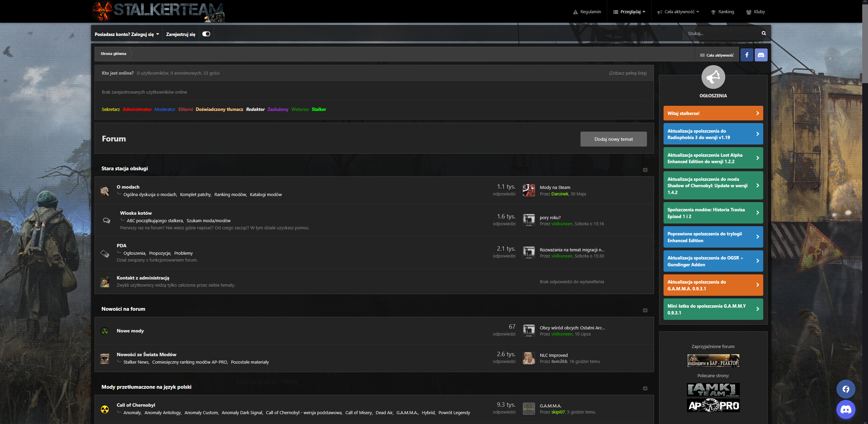Image resolution: width=868 pixels, height=424 pixels.
Task: Collapse the Nowości na forum category
Action: click(x=645, y=310)
